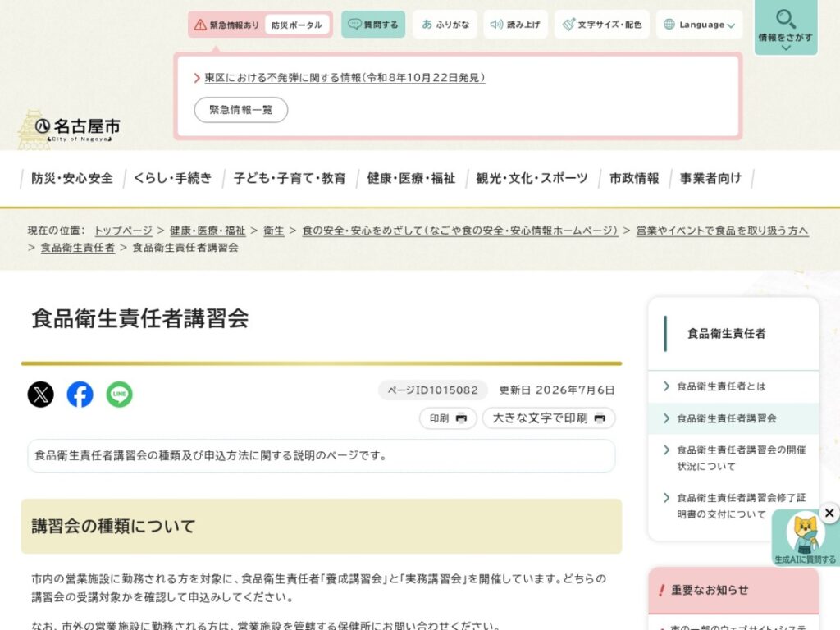Share page via LINE icon
Screen dimensions: 840x630
[120, 395]
